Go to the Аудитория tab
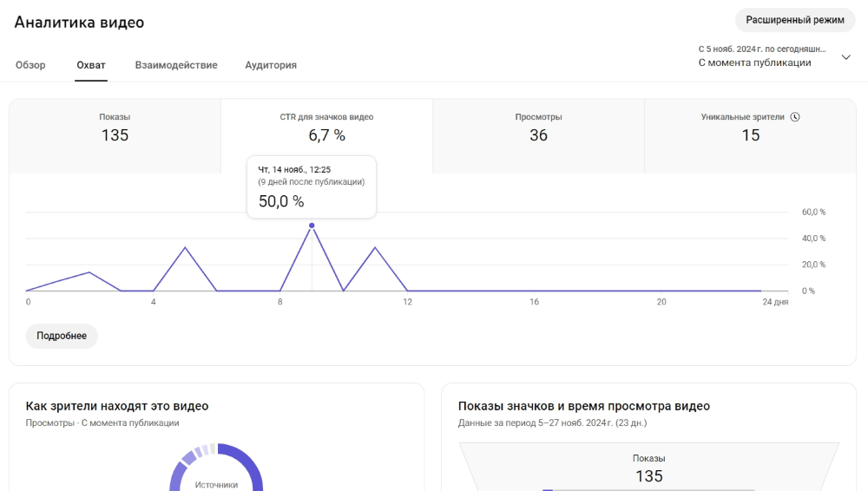This screenshot has height=491, width=868. click(x=271, y=65)
